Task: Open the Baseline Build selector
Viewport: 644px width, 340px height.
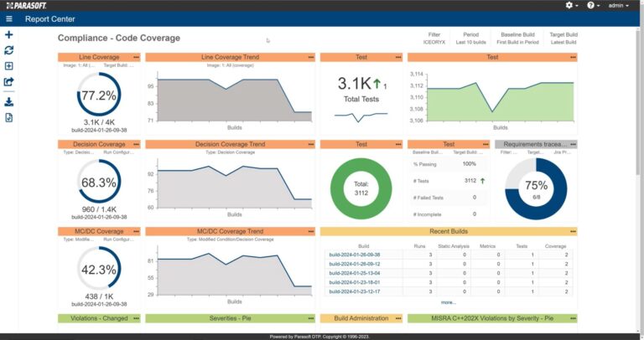Action: coord(517,39)
